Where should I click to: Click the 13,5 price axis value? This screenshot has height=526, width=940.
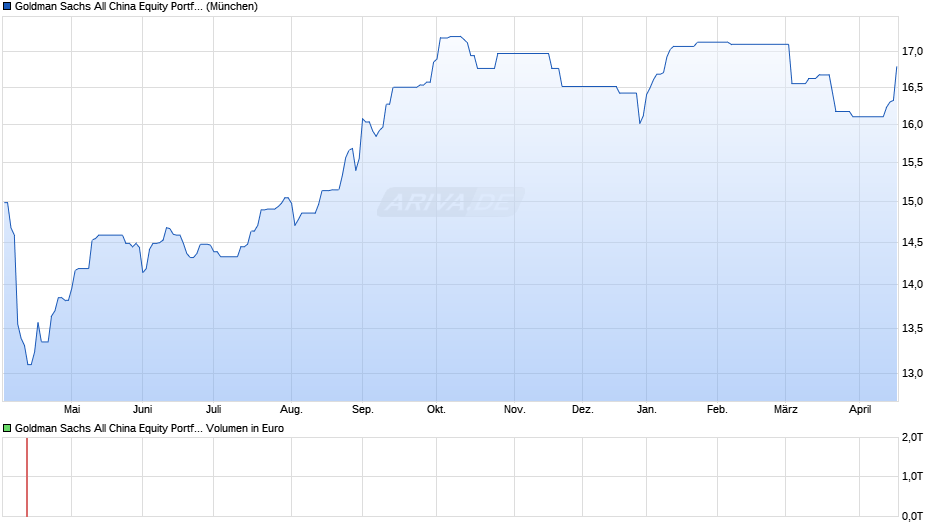[x=912, y=328]
